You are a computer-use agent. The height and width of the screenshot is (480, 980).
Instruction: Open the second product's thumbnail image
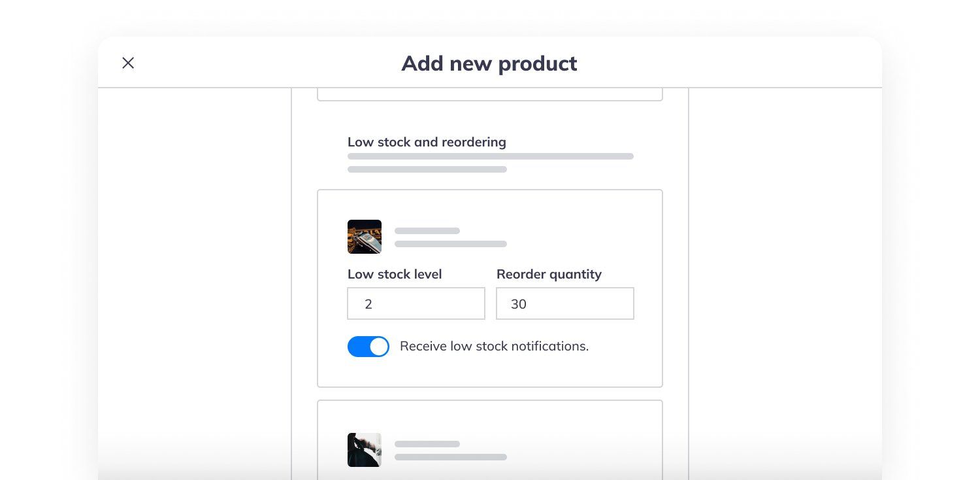coord(365,450)
